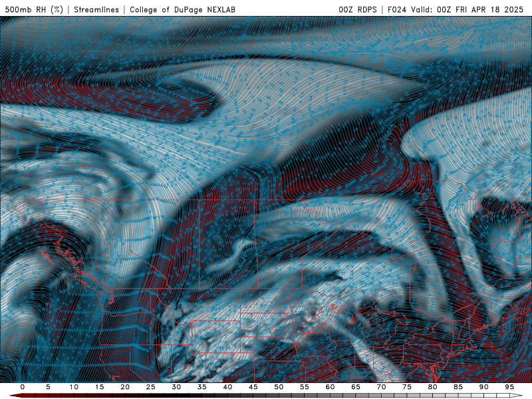
Task: Click the white high-humidity end of the colorbar
Action: [515, 396]
